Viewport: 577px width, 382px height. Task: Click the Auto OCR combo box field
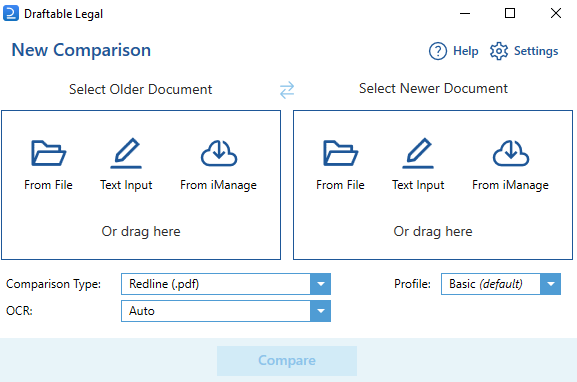click(x=226, y=311)
